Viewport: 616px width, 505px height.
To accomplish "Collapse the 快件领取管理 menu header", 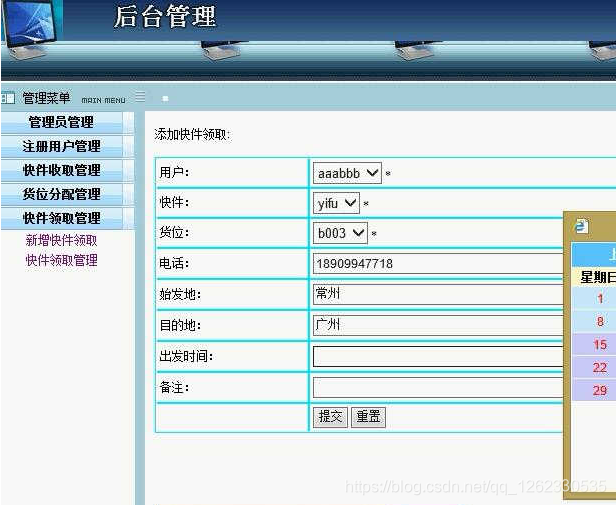I will coord(62,218).
